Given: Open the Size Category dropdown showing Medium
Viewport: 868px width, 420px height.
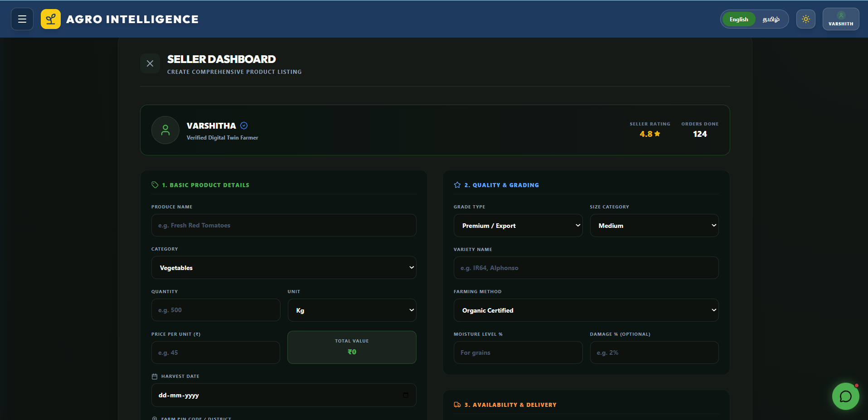Looking at the screenshot, I should coord(655,226).
